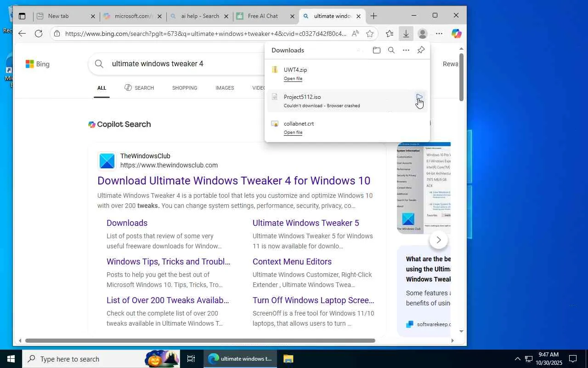
Task: Open Context Menu Editors sublink
Action: coord(292,262)
